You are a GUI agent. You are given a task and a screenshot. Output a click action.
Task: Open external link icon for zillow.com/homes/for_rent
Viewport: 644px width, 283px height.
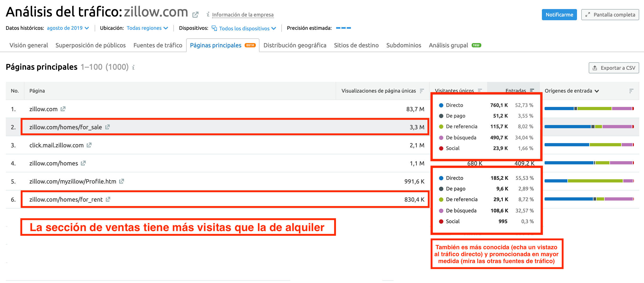point(108,199)
